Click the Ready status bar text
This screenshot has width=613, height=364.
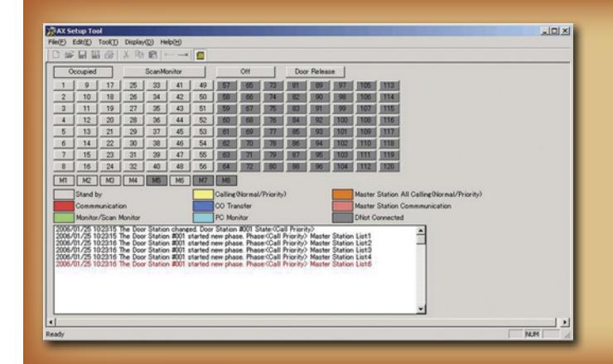point(56,334)
